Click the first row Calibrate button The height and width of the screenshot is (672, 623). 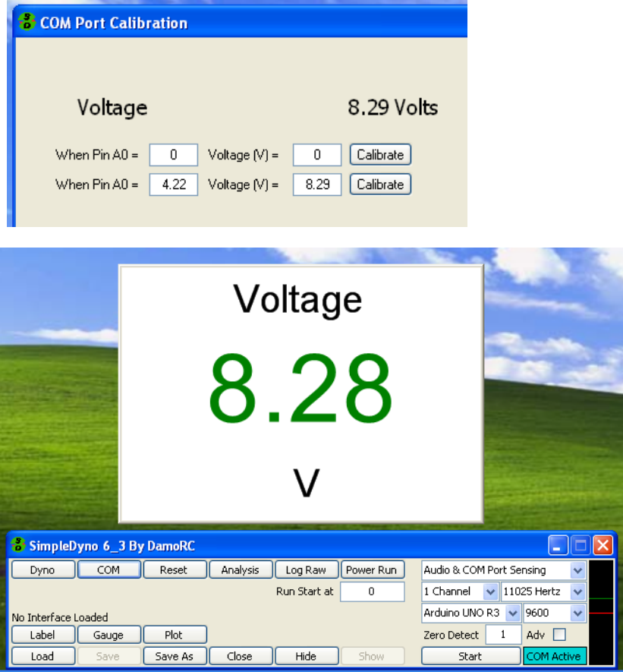[380, 155]
